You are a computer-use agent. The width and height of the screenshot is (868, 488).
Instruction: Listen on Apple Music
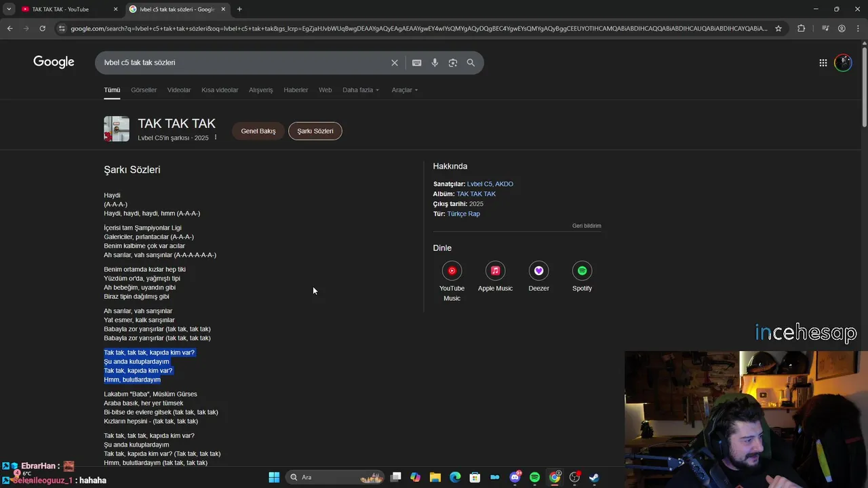[x=495, y=277]
